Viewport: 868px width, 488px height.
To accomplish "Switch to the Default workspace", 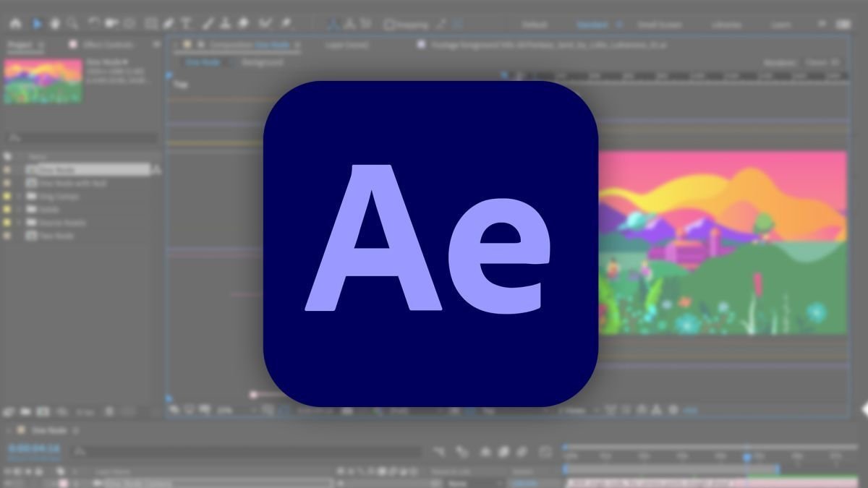I will coord(535,25).
